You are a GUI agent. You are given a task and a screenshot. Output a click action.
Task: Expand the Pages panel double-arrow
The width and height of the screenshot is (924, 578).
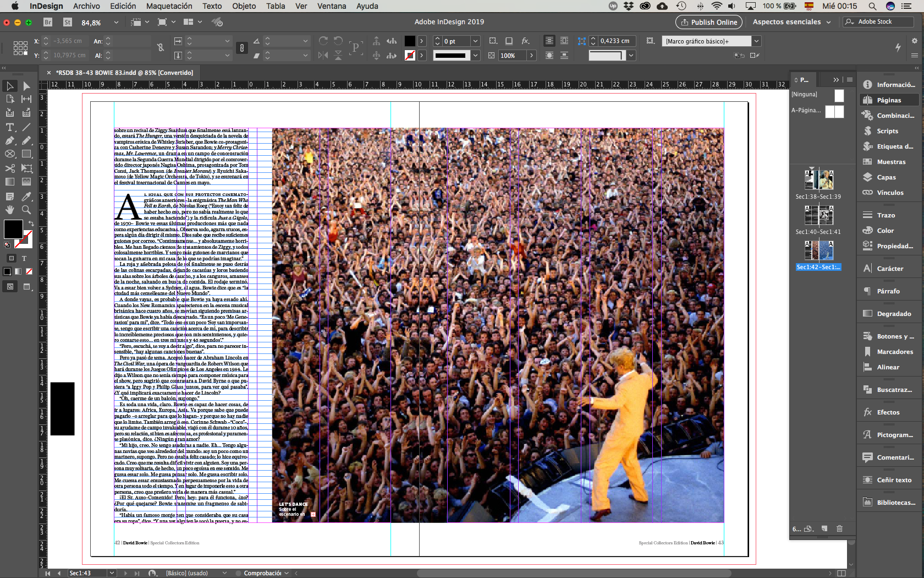pyautogui.click(x=836, y=80)
